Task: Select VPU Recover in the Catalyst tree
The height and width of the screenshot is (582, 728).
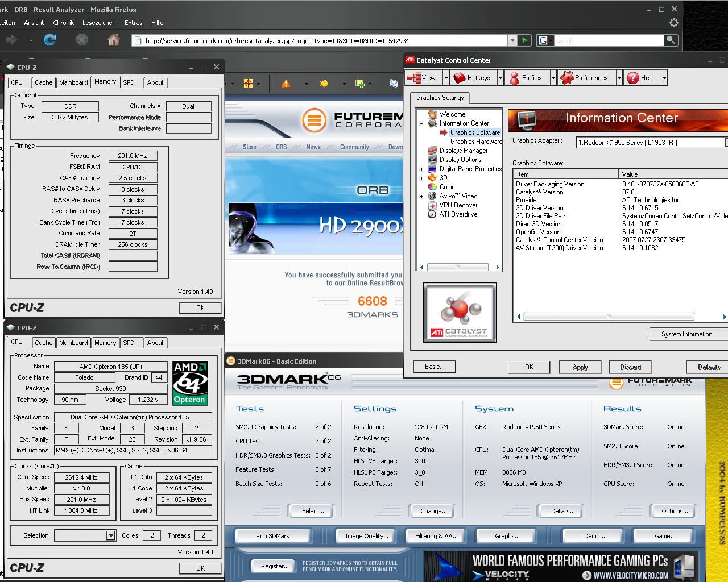Action: click(458, 205)
